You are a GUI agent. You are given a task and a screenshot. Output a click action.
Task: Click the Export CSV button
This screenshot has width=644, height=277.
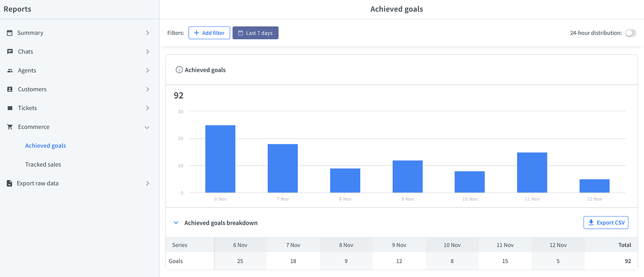(606, 222)
